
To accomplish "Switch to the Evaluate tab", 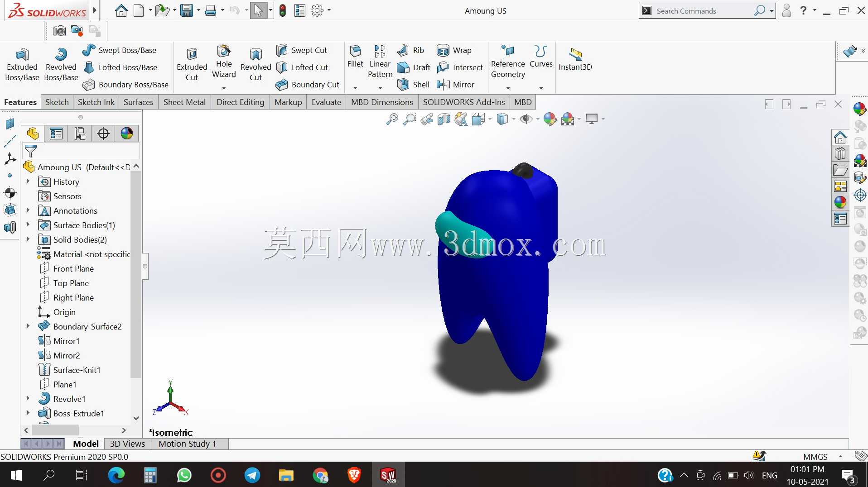I will tap(326, 102).
